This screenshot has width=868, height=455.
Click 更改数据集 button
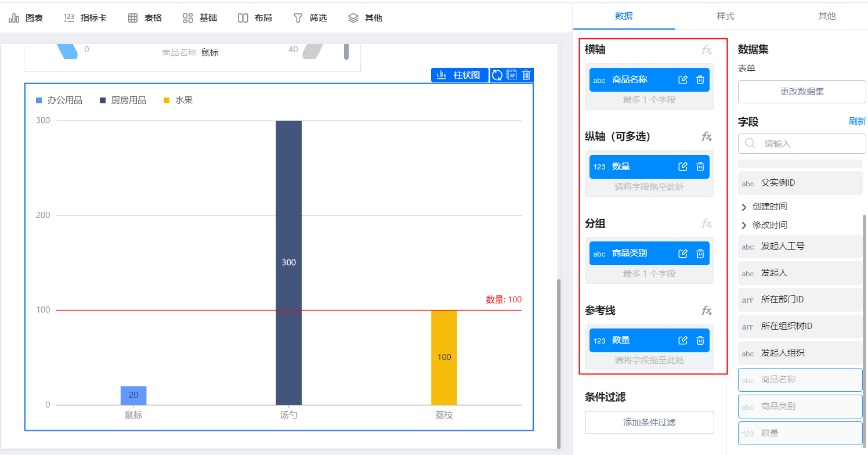(x=802, y=91)
